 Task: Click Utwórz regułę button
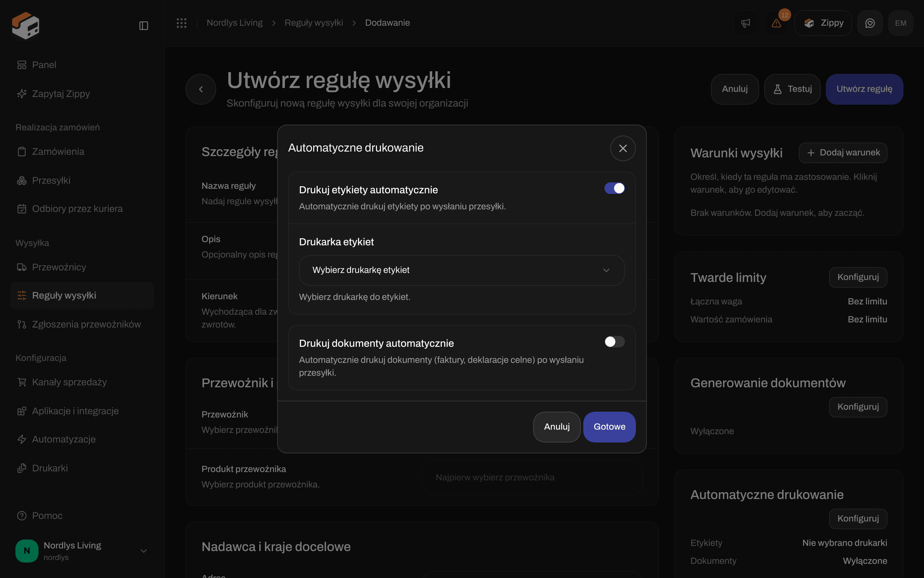[x=864, y=89]
